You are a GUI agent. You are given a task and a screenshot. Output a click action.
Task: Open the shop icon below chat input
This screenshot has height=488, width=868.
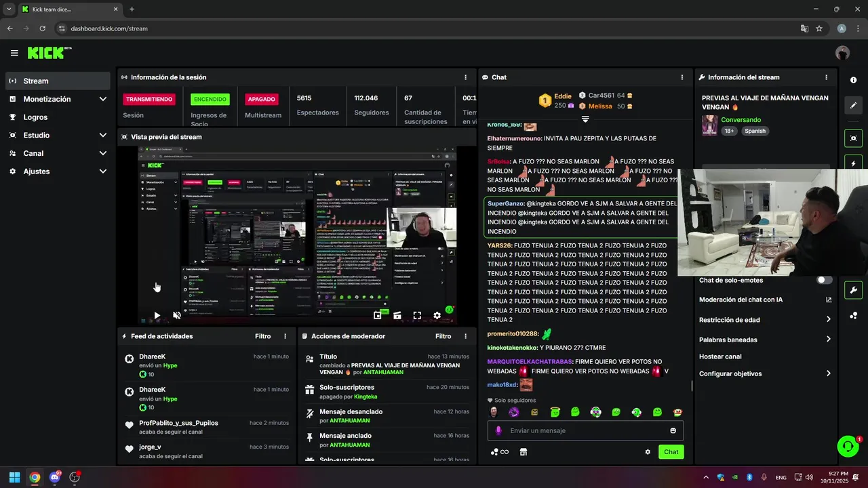click(523, 452)
